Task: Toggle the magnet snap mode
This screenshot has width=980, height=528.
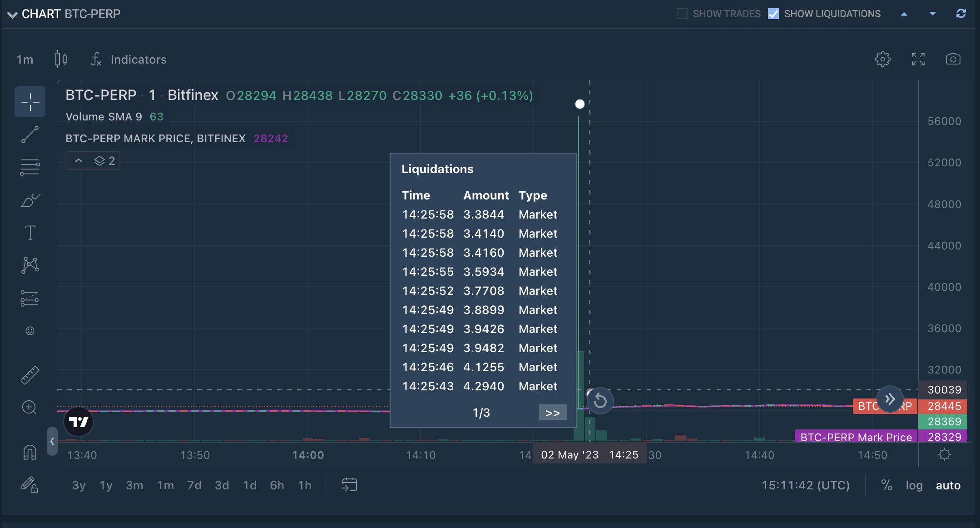Action: (x=30, y=452)
